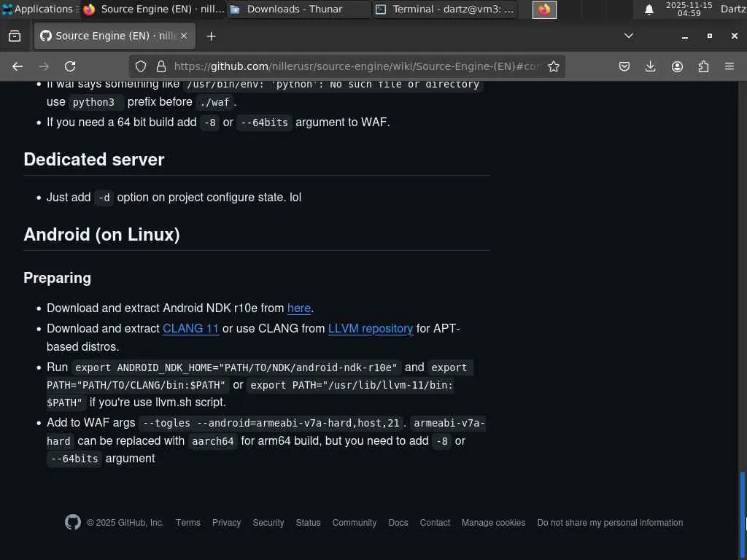
Task: Bookmark this page with the star
Action: click(554, 66)
